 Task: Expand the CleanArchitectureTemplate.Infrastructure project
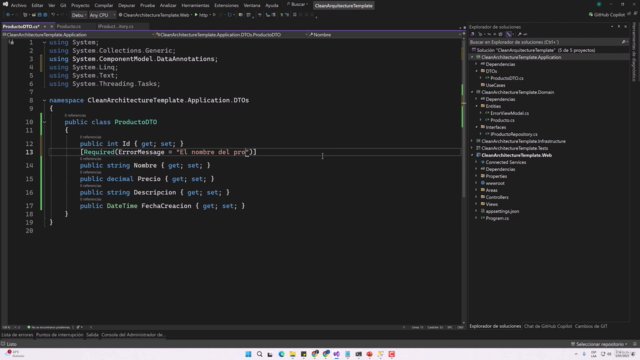tap(472, 142)
